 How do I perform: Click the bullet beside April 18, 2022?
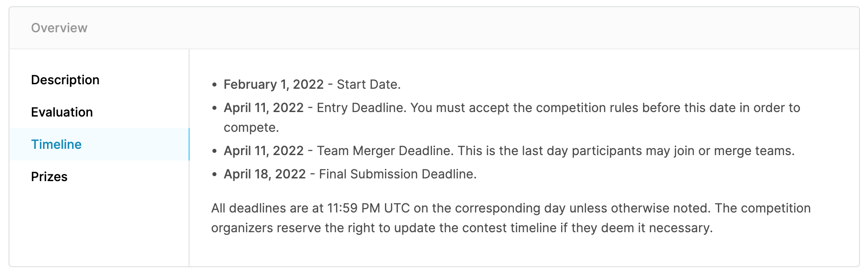[x=215, y=174]
